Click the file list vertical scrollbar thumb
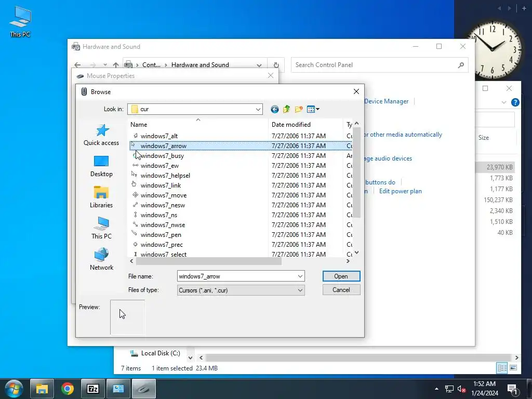Viewport: 532px width, 399px height. coord(356,172)
